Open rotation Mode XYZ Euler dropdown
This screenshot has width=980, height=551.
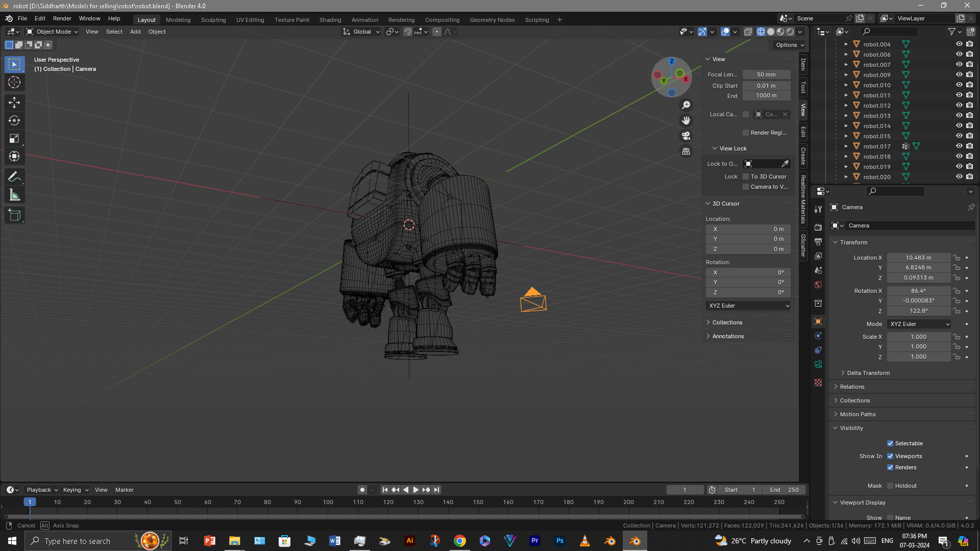tap(919, 324)
